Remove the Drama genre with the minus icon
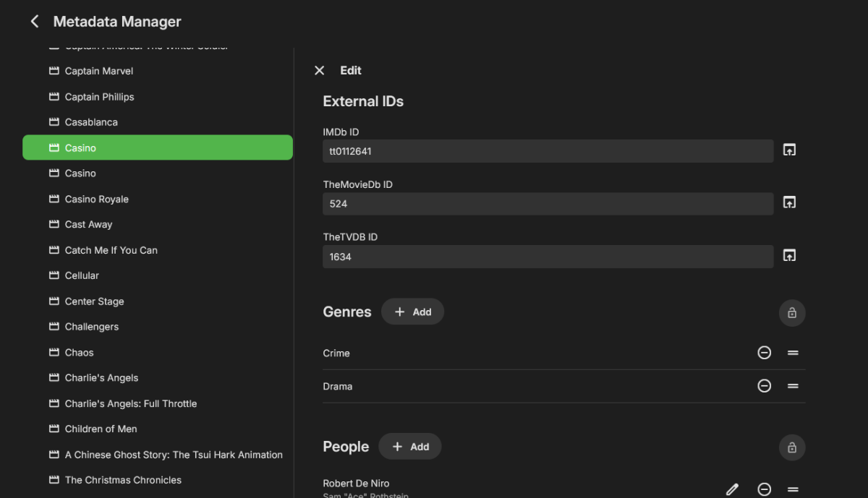 pyautogui.click(x=765, y=386)
